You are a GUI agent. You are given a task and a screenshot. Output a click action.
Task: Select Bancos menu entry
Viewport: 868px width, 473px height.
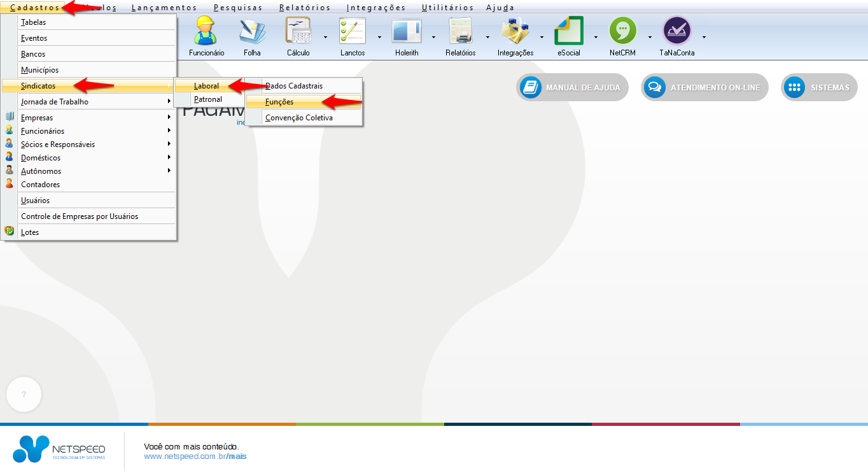click(89, 54)
